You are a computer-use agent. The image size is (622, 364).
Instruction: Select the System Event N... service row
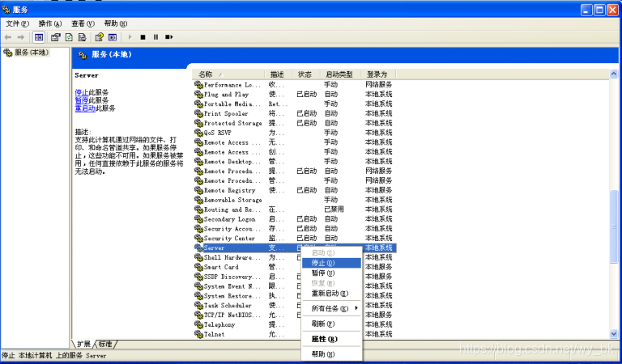coord(295,286)
